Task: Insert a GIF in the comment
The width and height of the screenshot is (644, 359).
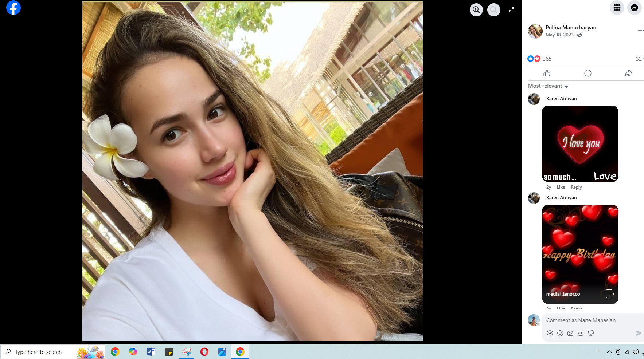Action: point(581,333)
